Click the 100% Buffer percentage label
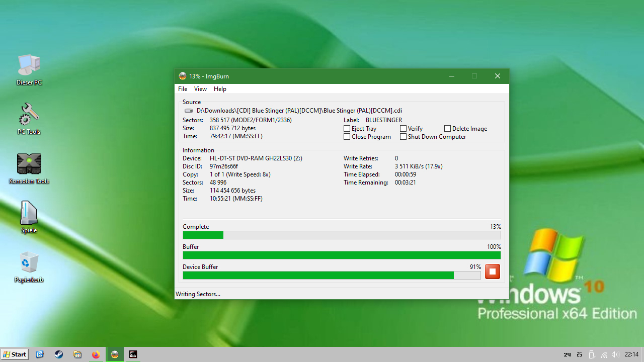644x362 pixels. (x=494, y=247)
